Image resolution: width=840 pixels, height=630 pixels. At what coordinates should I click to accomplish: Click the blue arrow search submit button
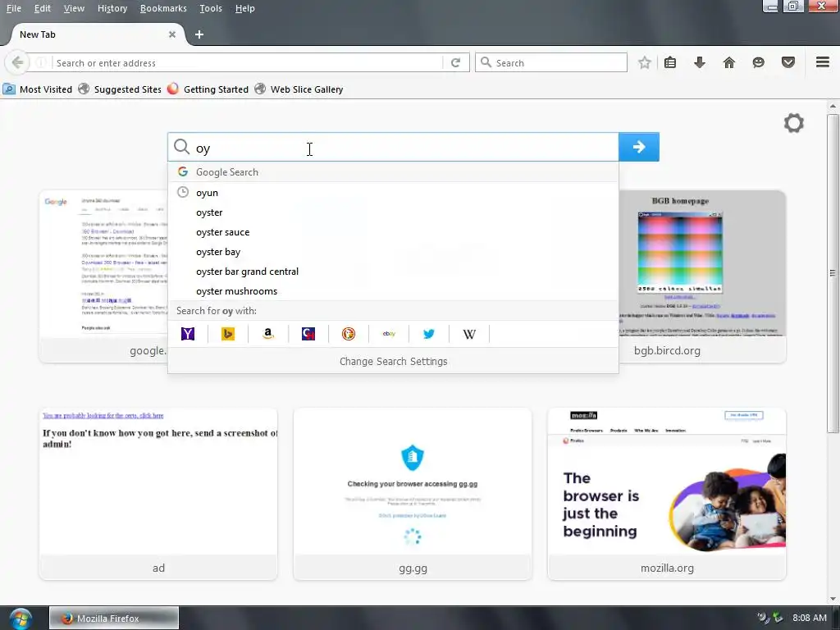click(x=638, y=147)
